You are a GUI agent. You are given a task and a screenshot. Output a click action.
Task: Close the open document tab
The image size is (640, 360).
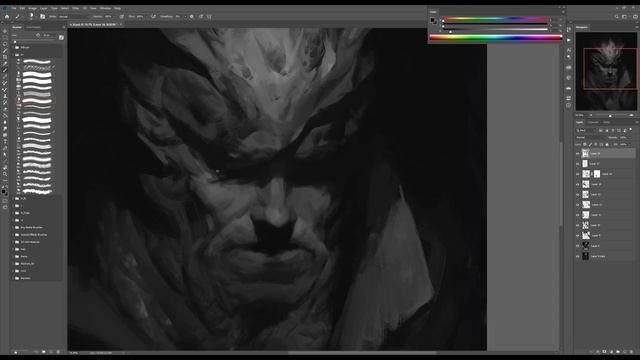coord(121,24)
